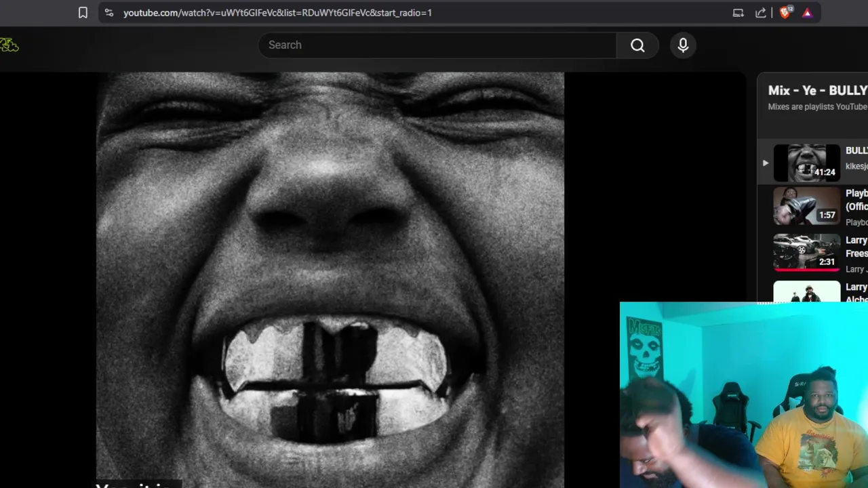
Task: Play the 1:57 Playboi video thumbnail
Action: 807,206
